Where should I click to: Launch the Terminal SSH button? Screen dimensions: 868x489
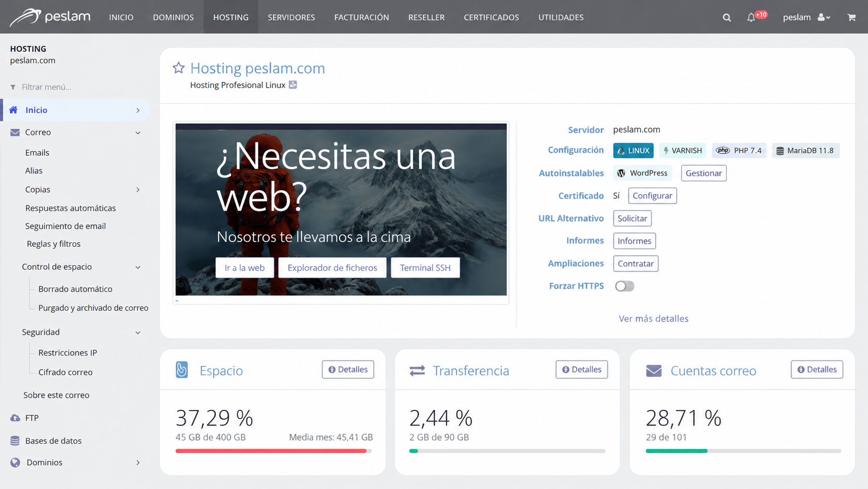(x=425, y=268)
